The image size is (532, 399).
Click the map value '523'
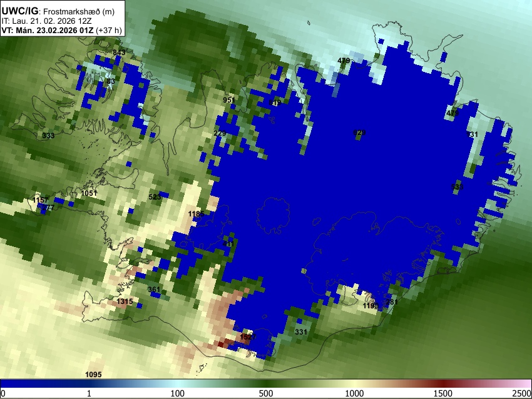coord(155,197)
